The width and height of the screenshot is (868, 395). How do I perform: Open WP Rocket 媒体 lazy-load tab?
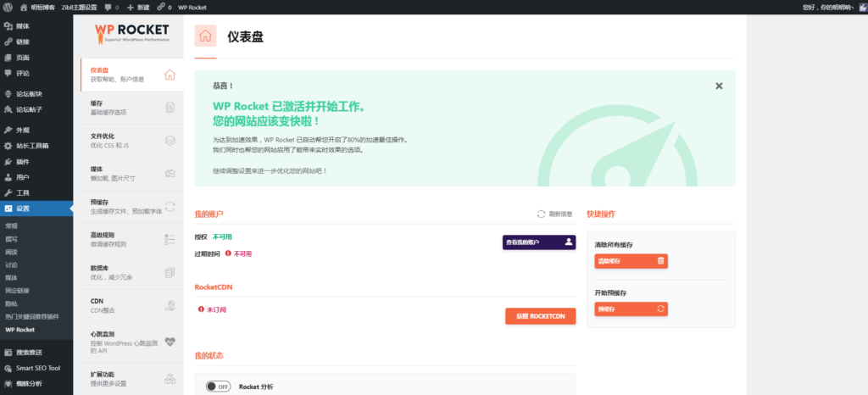(x=131, y=174)
